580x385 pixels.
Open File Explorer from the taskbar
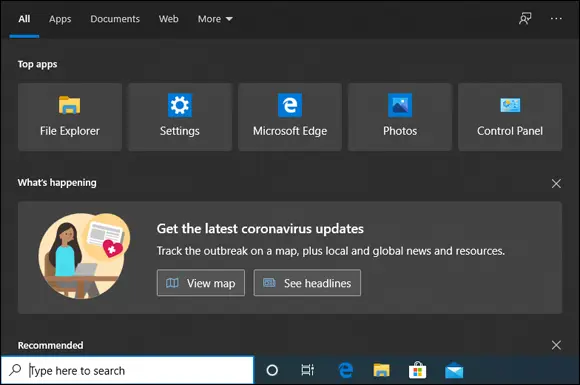coord(381,370)
